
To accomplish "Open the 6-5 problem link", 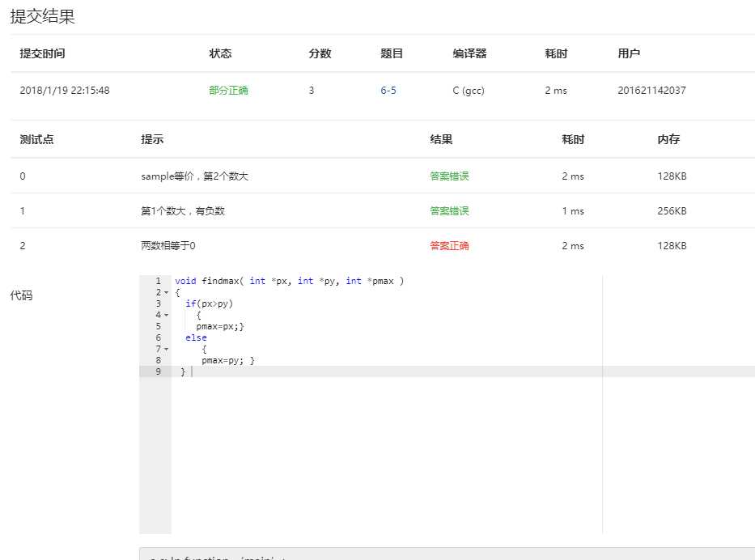I will (388, 90).
